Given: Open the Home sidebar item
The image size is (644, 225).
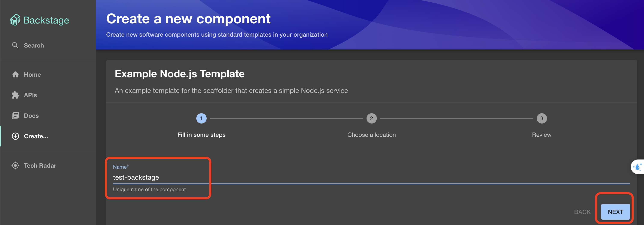Looking at the screenshot, I should tap(32, 75).
